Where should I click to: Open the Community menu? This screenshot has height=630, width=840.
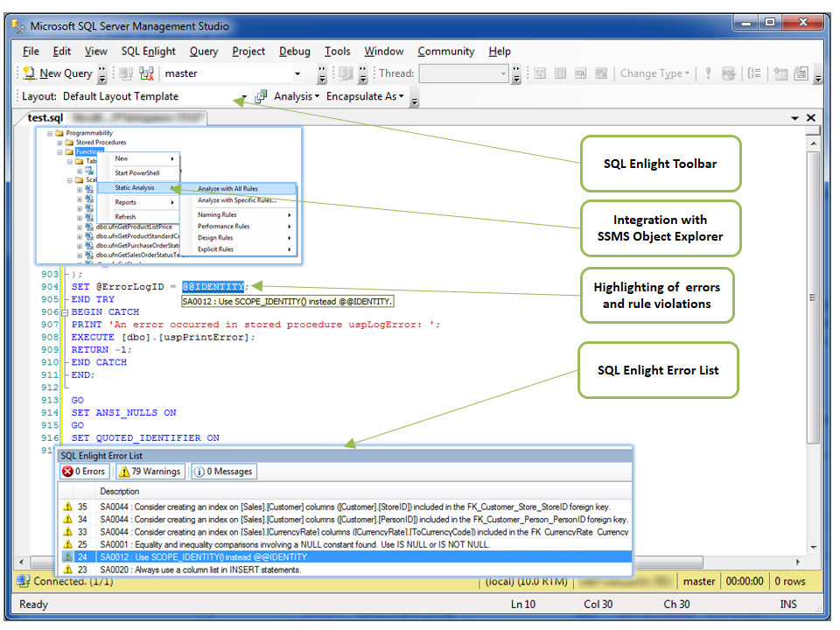point(445,52)
